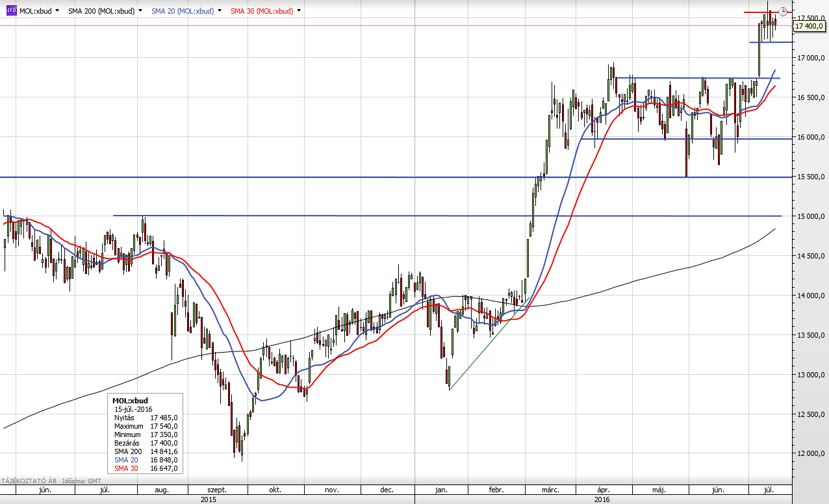Screen dimensions: 829x504
Task: Open the red SMA 30 (MOL:xbud) dropdown
Action: tap(299, 11)
